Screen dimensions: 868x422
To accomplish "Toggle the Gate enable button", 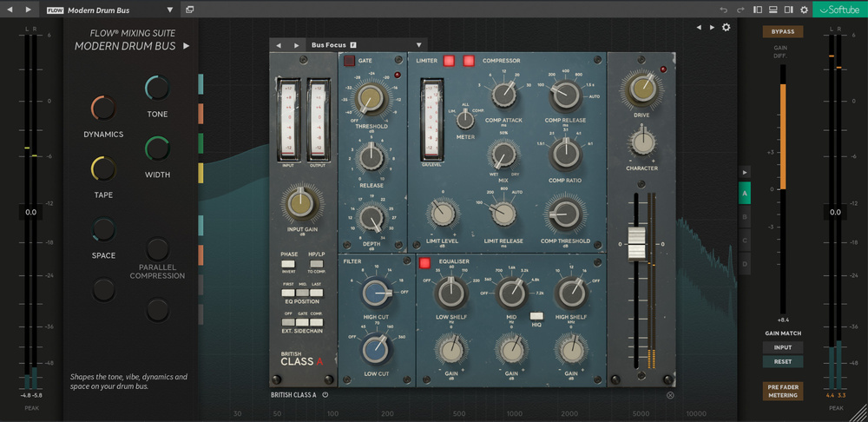I will click(349, 61).
